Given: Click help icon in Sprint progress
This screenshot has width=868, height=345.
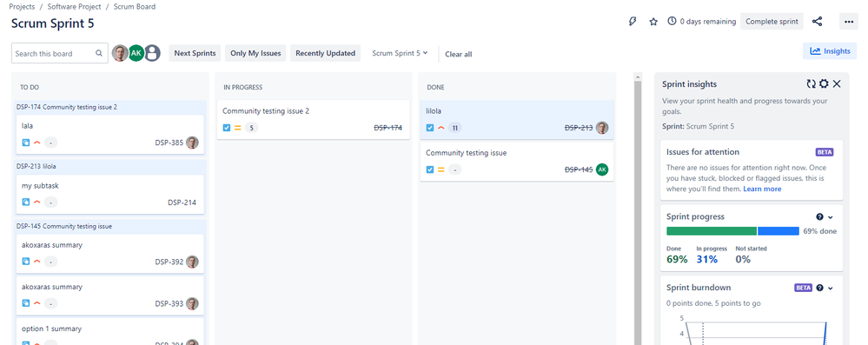Looking at the screenshot, I should (x=820, y=217).
